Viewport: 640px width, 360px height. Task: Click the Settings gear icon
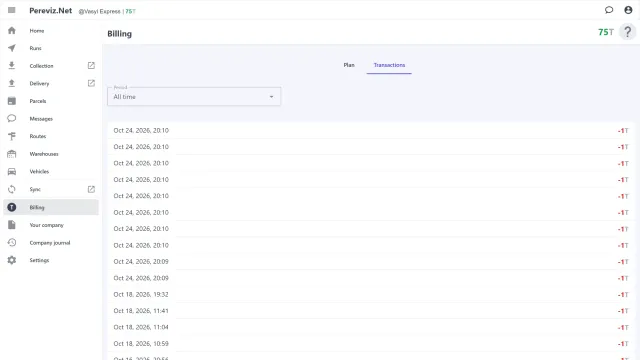(12, 260)
